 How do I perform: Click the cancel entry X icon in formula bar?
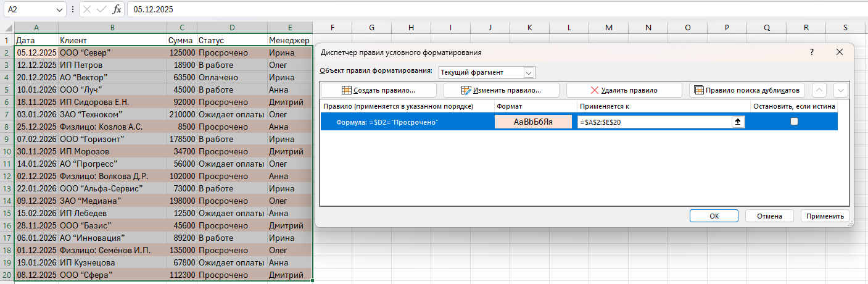(x=87, y=10)
